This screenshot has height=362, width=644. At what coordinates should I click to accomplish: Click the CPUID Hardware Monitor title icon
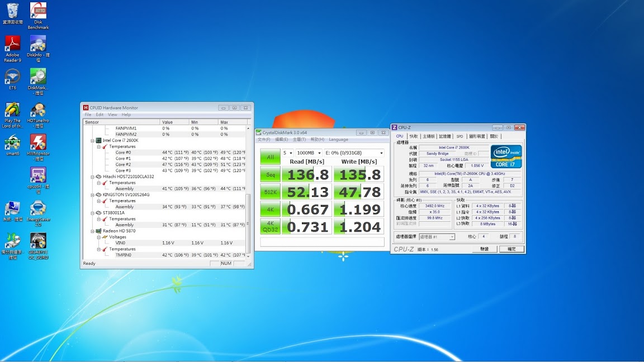tap(86, 107)
